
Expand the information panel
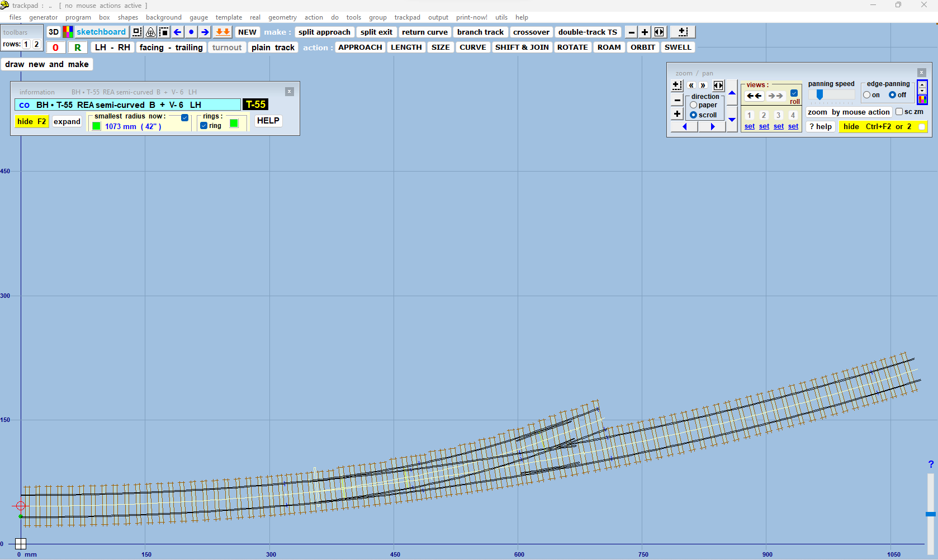(x=67, y=121)
